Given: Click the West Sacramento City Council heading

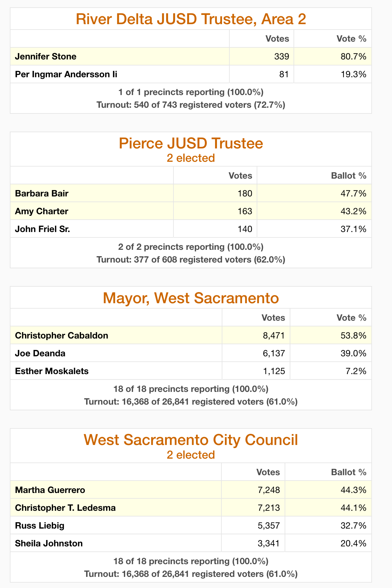Looking at the screenshot, I should point(191,440).
